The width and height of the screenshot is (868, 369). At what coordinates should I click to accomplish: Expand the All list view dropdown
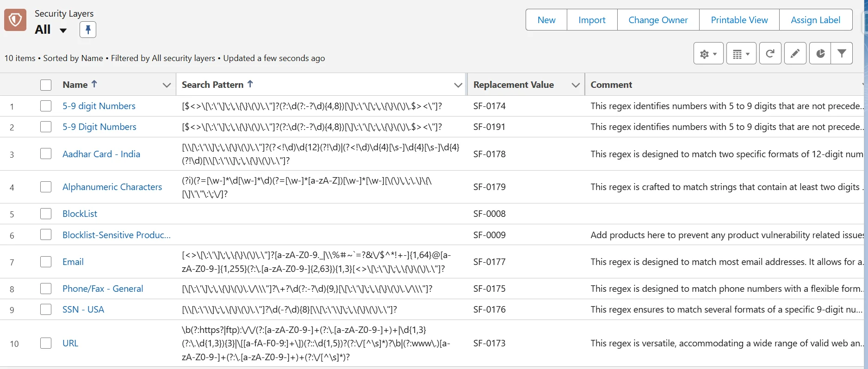(x=63, y=31)
